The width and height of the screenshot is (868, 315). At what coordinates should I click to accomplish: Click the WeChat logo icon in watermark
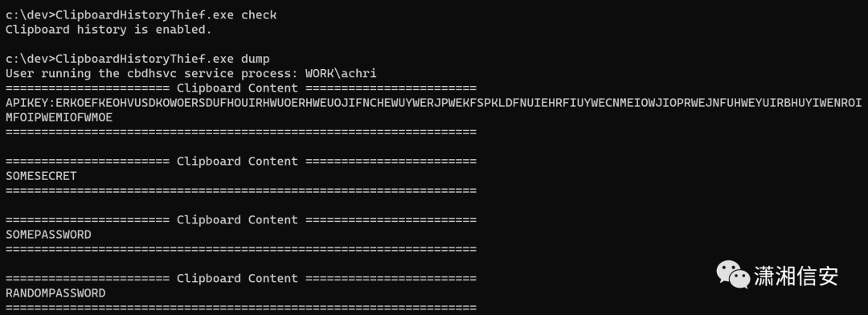[x=733, y=275]
